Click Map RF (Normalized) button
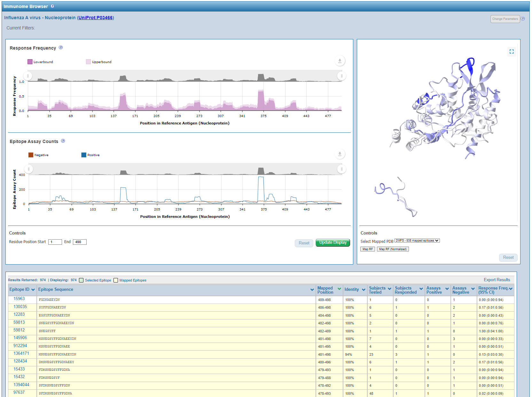The height and width of the screenshot is (397, 532). click(393, 249)
